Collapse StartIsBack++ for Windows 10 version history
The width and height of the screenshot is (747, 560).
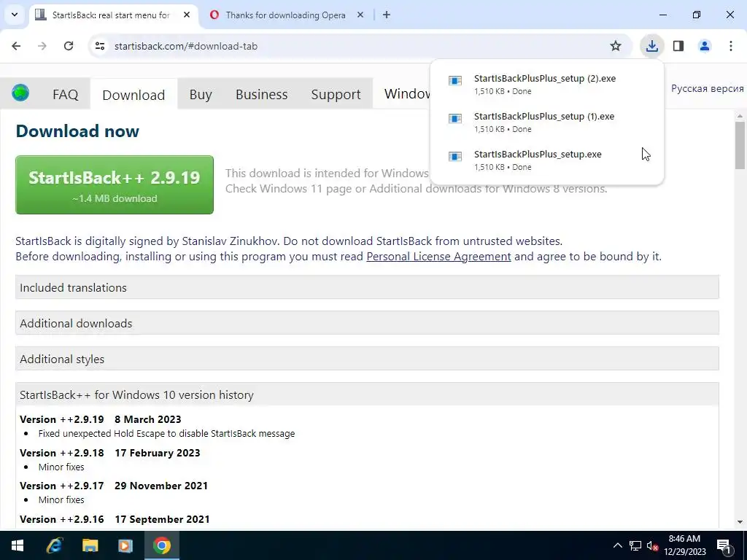[x=367, y=394]
